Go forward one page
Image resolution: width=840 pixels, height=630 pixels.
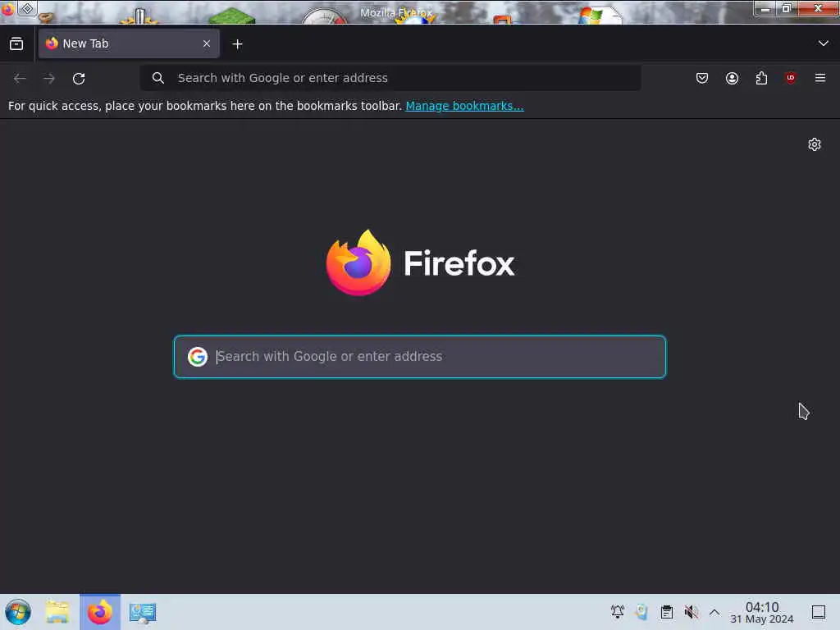tap(49, 78)
